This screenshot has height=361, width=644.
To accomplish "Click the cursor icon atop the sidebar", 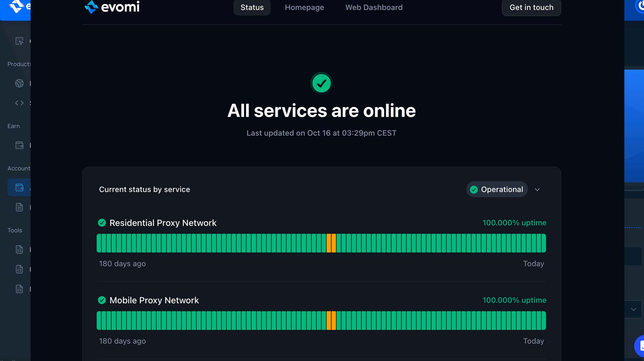I will point(19,41).
